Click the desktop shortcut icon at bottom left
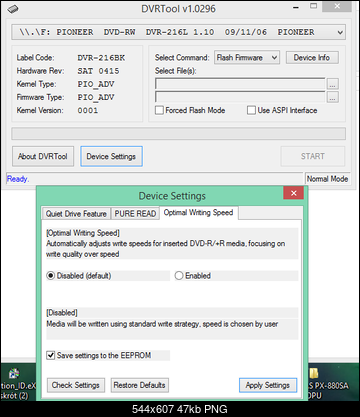Screen dimensions: 360x417 [x=14, y=374]
